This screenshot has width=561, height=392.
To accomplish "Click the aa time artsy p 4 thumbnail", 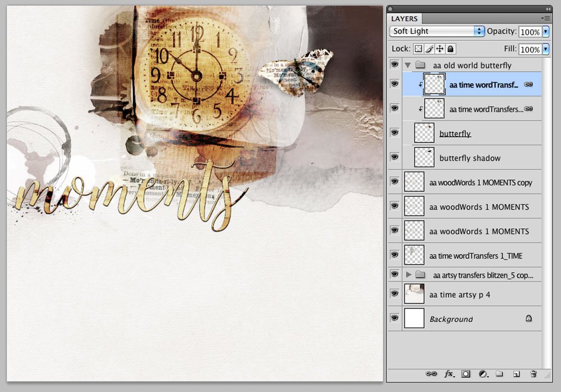I will (x=415, y=294).
